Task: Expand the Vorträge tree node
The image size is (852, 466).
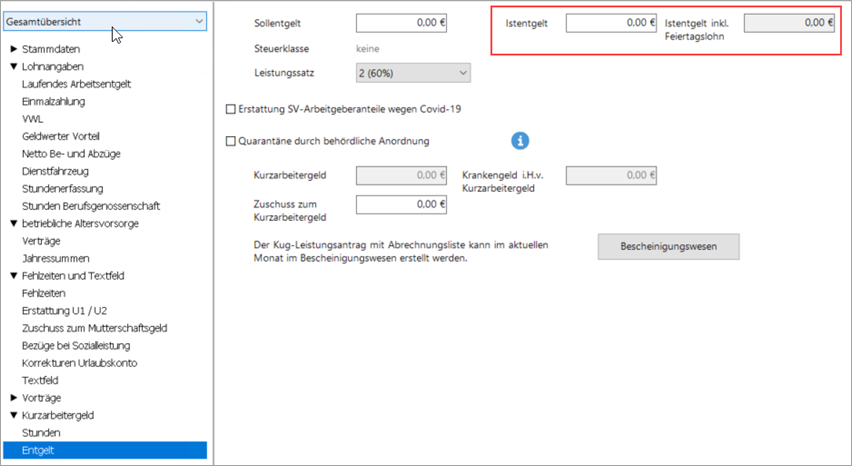Action: point(14,398)
